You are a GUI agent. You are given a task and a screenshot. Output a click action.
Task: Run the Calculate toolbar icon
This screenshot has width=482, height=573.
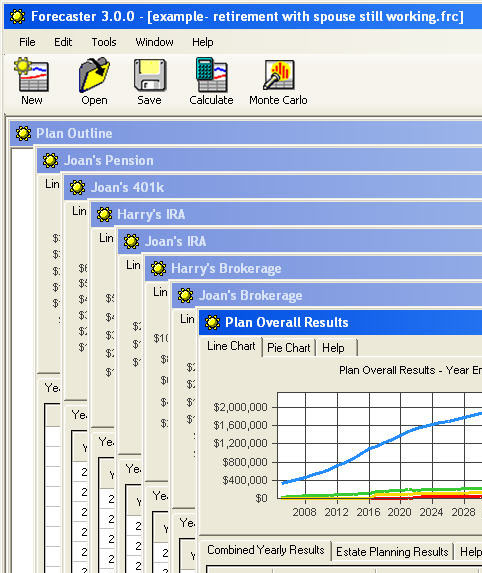pos(211,75)
